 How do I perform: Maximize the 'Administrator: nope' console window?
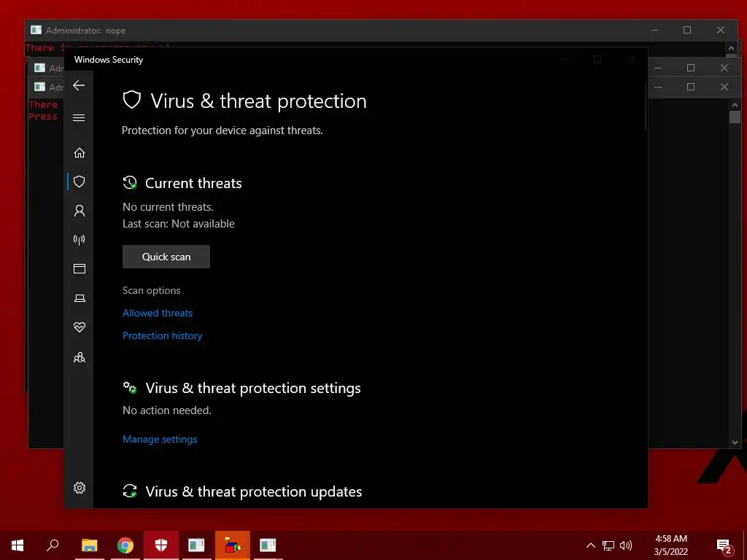[x=687, y=30]
